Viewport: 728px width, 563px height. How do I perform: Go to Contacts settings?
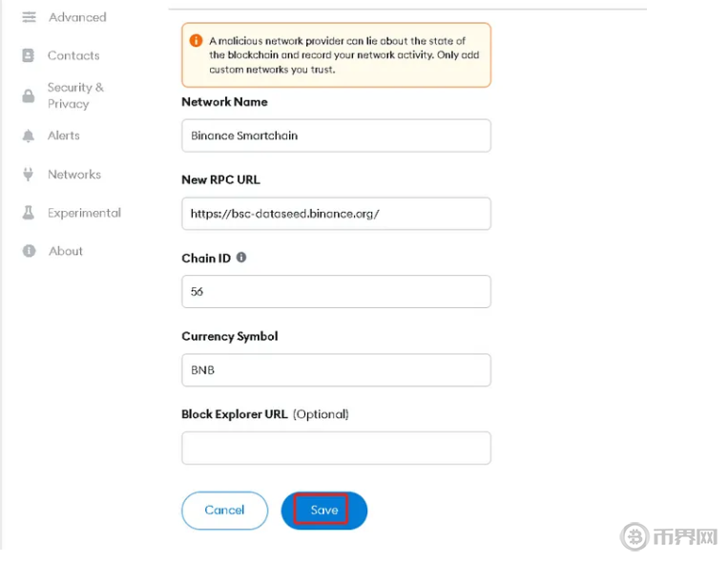click(x=73, y=55)
